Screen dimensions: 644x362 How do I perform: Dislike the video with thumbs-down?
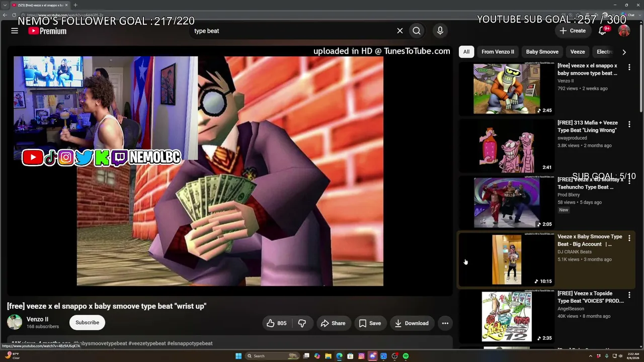coord(302,323)
